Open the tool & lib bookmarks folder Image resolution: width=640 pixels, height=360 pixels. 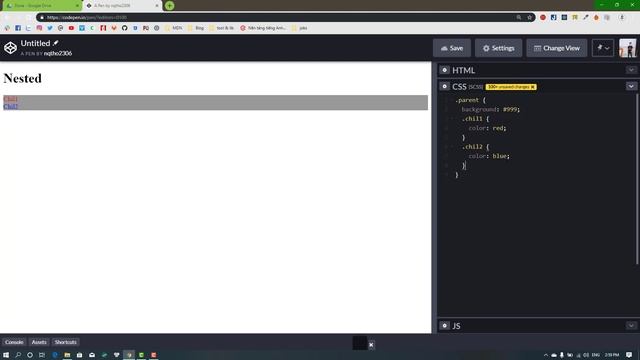pos(222,28)
